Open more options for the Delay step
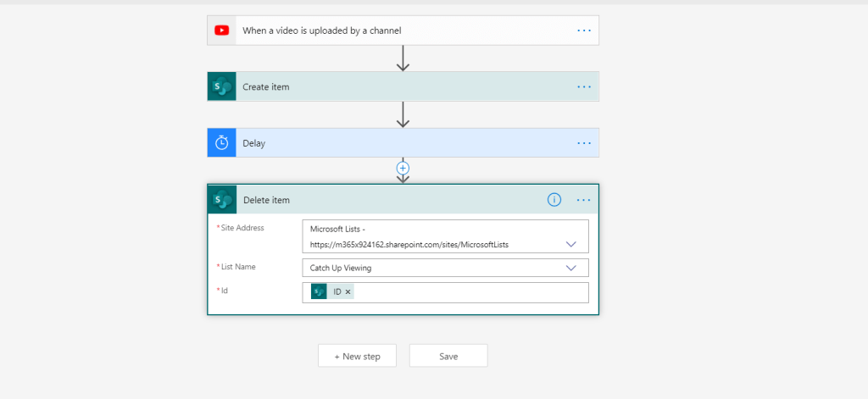The width and height of the screenshot is (868, 399). click(584, 143)
